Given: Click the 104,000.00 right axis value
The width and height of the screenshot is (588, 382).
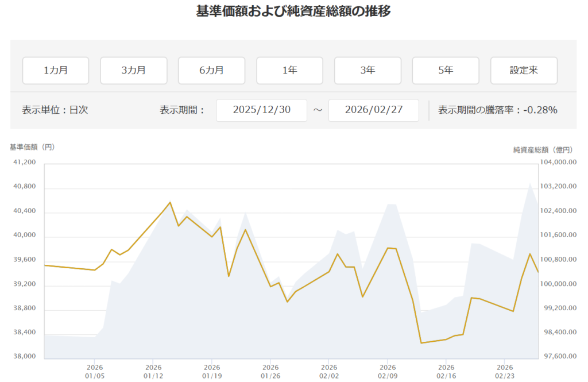Looking at the screenshot, I should click(560, 163).
